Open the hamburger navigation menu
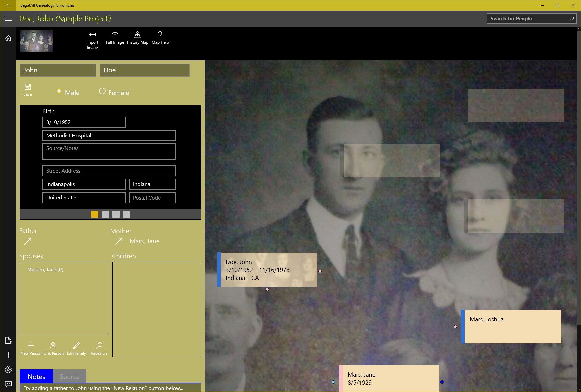 pyautogui.click(x=8, y=19)
